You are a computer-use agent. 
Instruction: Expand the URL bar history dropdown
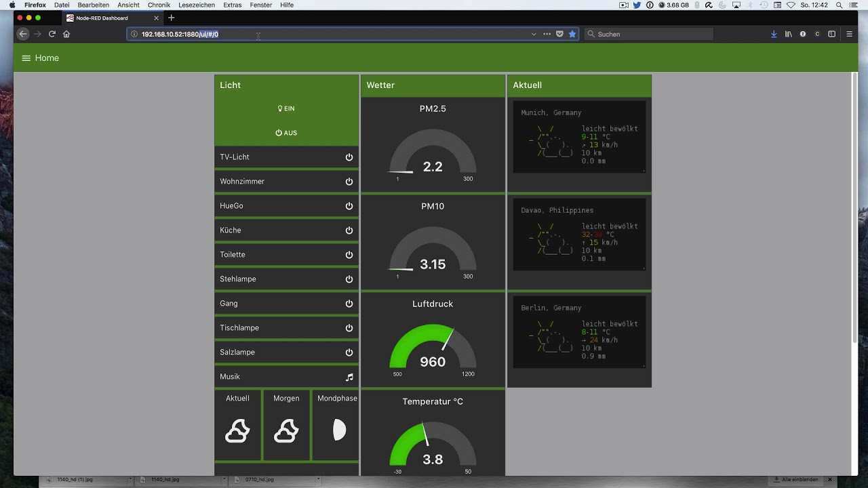[x=534, y=34]
